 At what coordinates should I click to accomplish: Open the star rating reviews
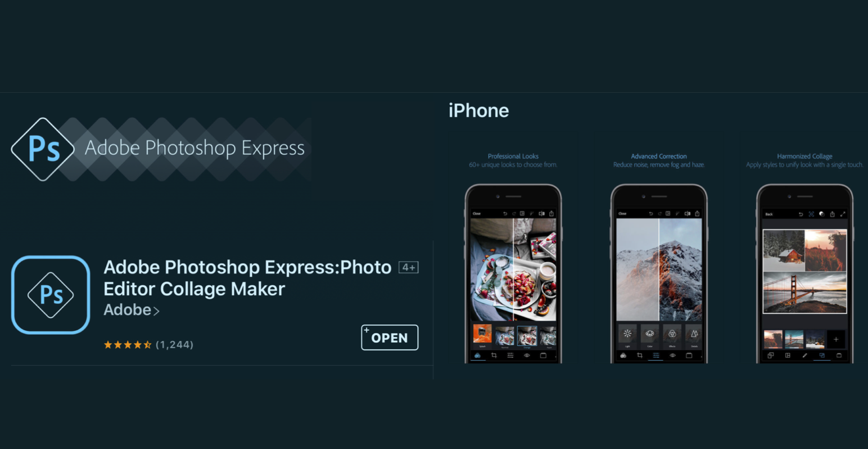point(148,344)
